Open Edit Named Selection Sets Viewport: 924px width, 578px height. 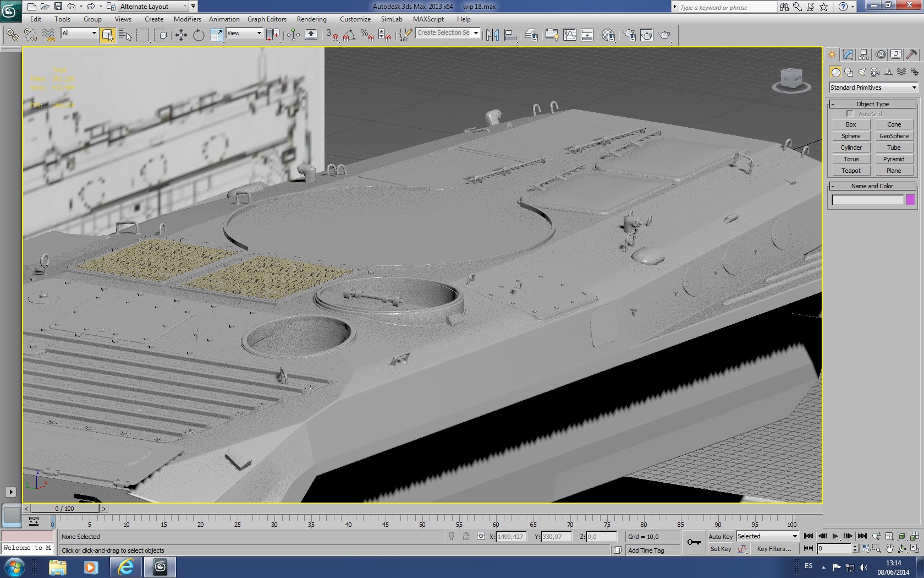pos(405,35)
